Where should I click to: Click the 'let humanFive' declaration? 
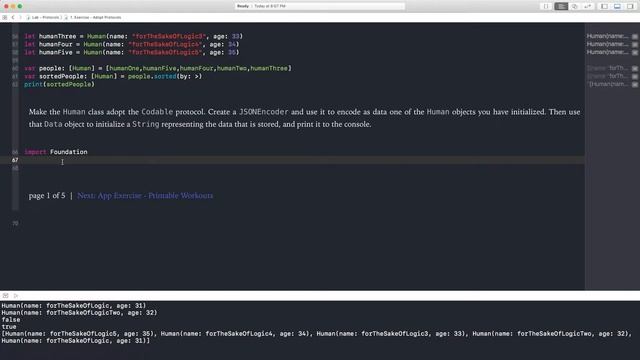132,53
